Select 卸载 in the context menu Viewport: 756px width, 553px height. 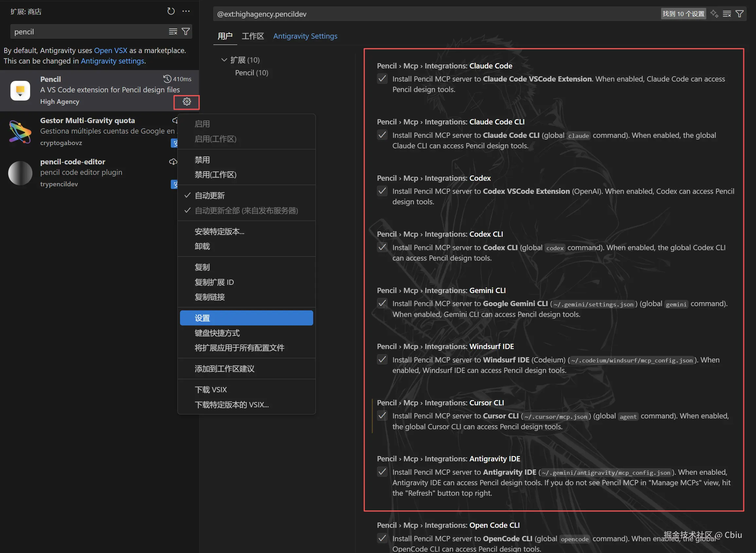(x=202, y=246)
